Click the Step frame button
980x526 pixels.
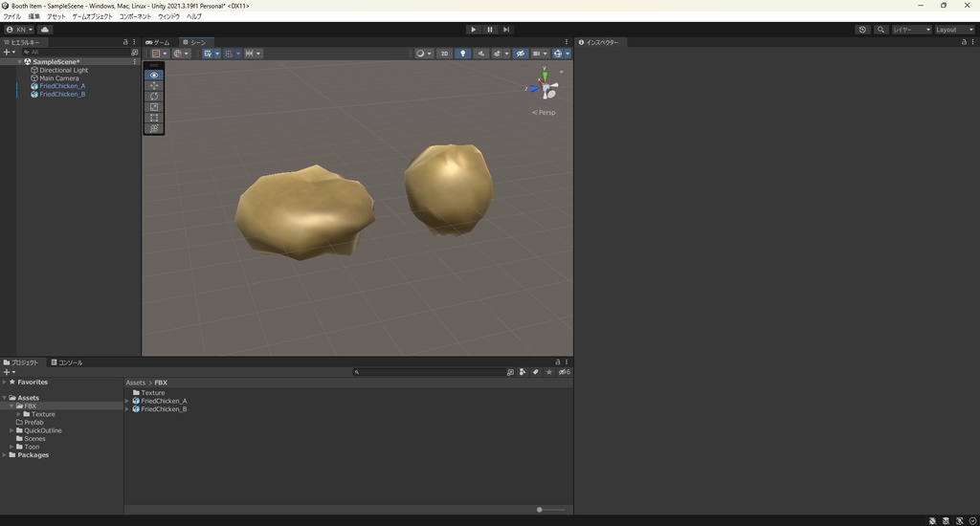click(x=505, y=30)
